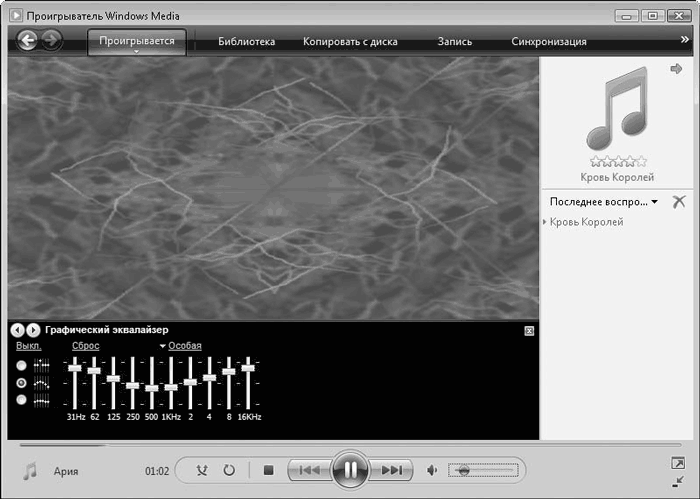This screenshot has width=700, height=499.
Task: Click the volume slider track
Action: (x=485, y=470)
